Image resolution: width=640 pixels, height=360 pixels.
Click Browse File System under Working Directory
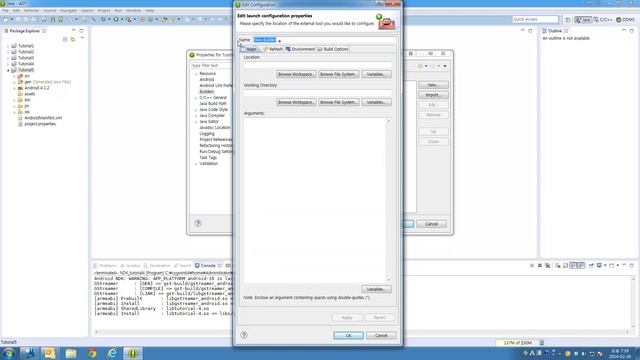click(339, 102)
